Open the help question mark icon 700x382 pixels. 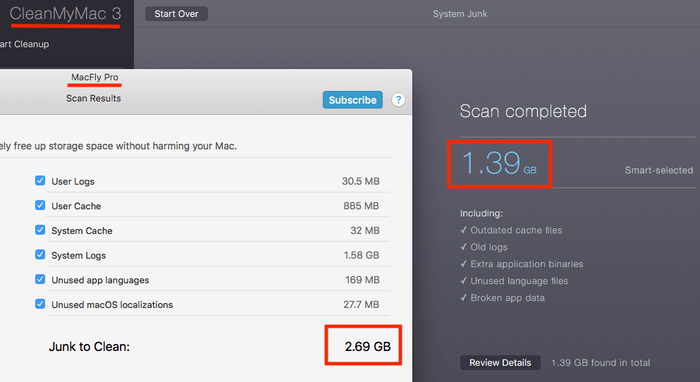click(x=398, y=100)
